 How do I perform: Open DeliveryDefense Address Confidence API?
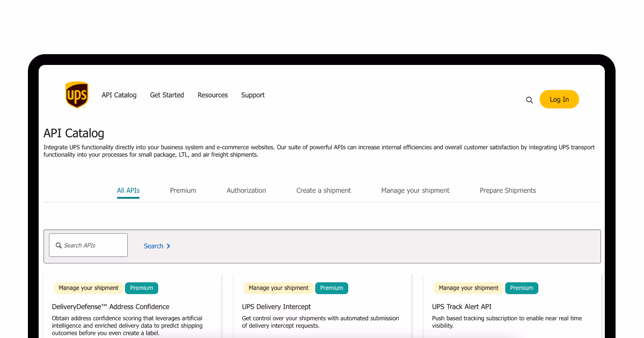111,307
